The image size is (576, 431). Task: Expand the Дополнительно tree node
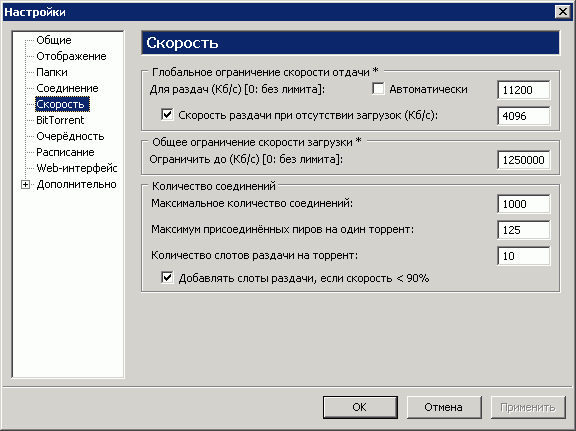tap(25, 184)
